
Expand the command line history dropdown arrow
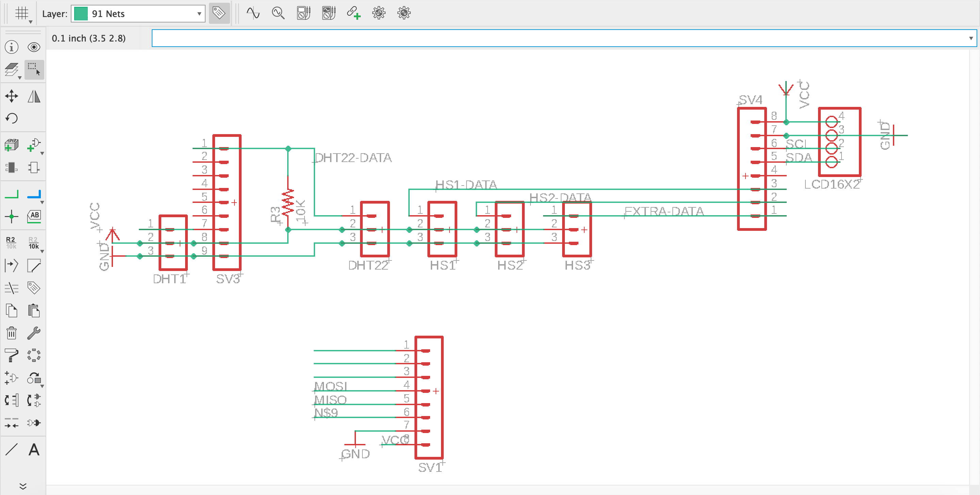970,38
